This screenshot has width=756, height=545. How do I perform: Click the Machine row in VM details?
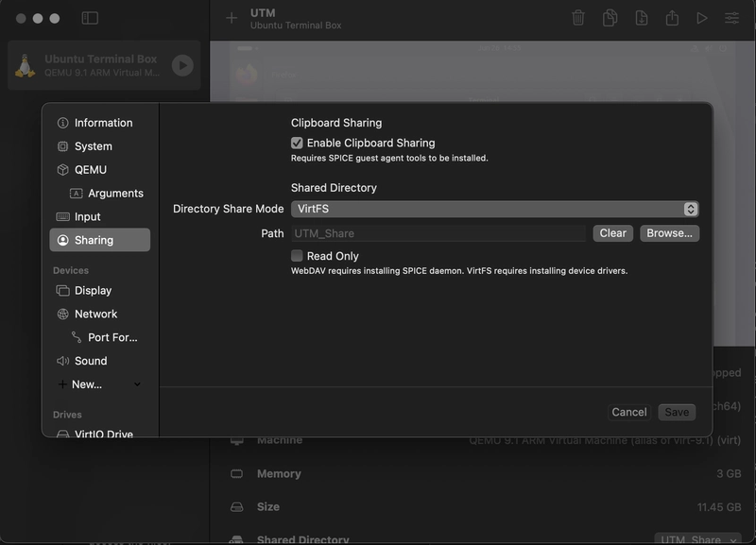[485, 440]
